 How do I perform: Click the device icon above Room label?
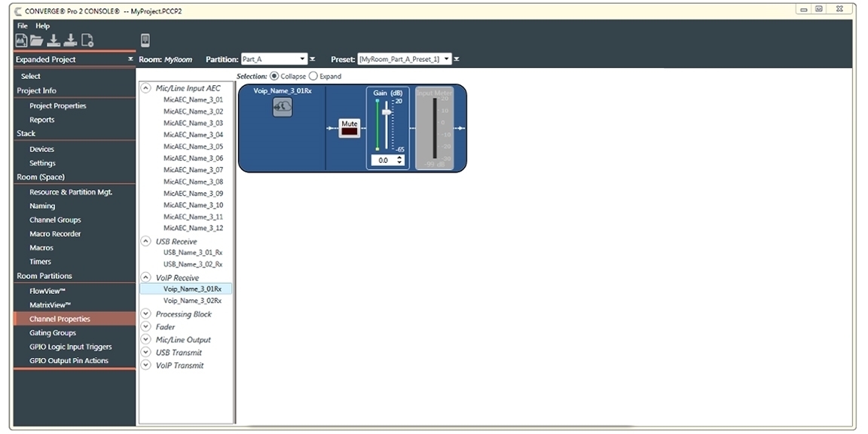pos(145,41)
